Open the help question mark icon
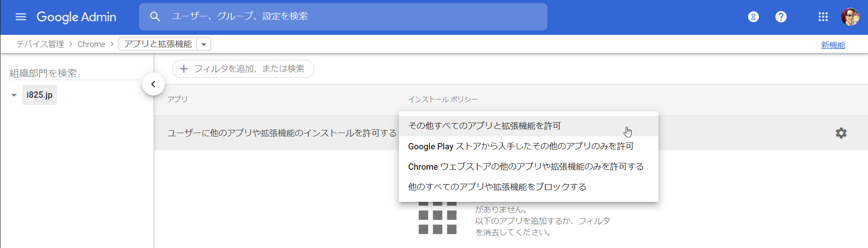 (x=781, y=17)
